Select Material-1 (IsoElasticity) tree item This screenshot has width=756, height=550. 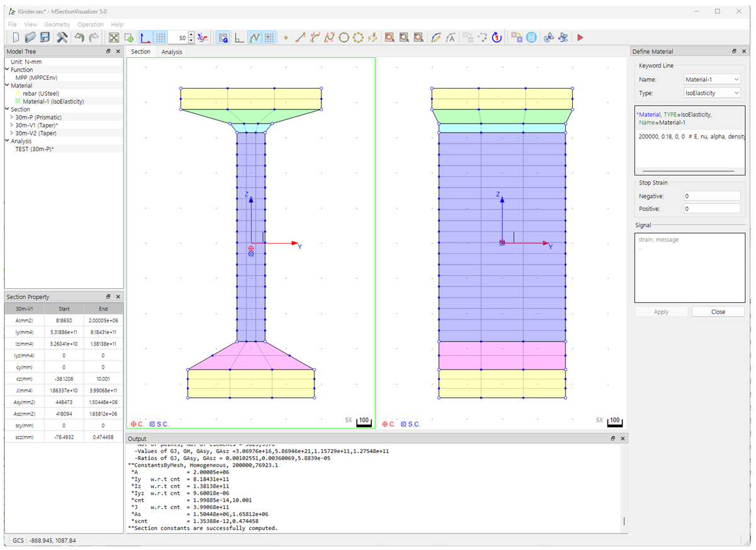pyautogui.click(x=53, y=101)
